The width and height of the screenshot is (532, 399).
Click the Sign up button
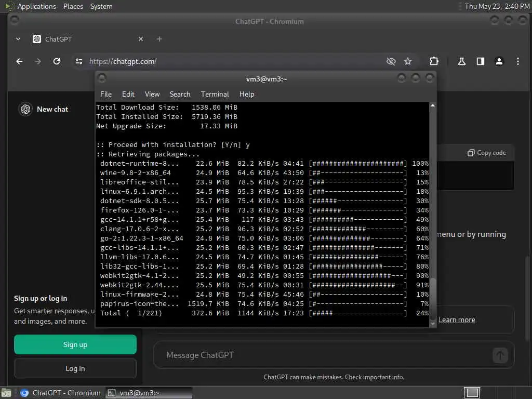(x=75, y=345)
